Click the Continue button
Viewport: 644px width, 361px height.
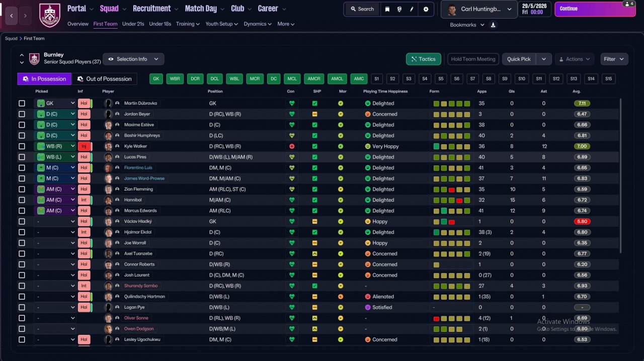click(595, 9)
